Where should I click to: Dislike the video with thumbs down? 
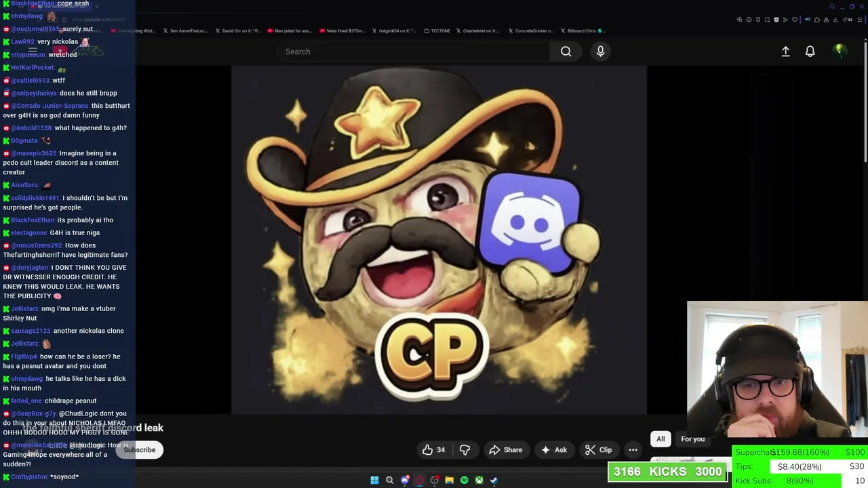pyautogui.click(x=465, y=449)
